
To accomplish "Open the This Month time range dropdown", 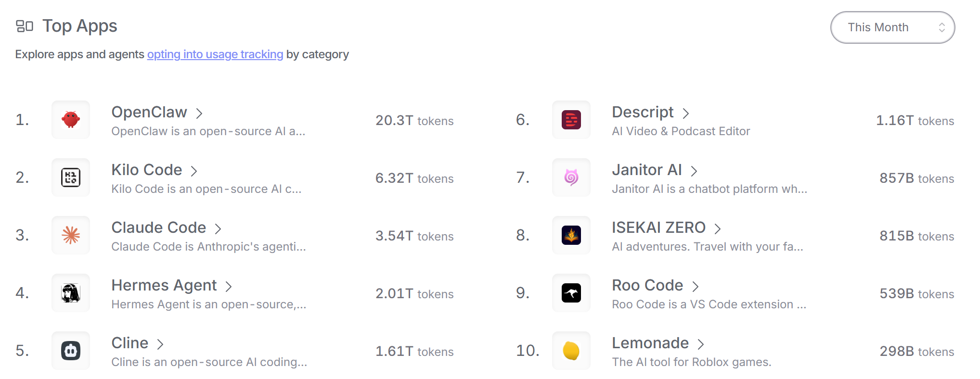I will point(892,27).
